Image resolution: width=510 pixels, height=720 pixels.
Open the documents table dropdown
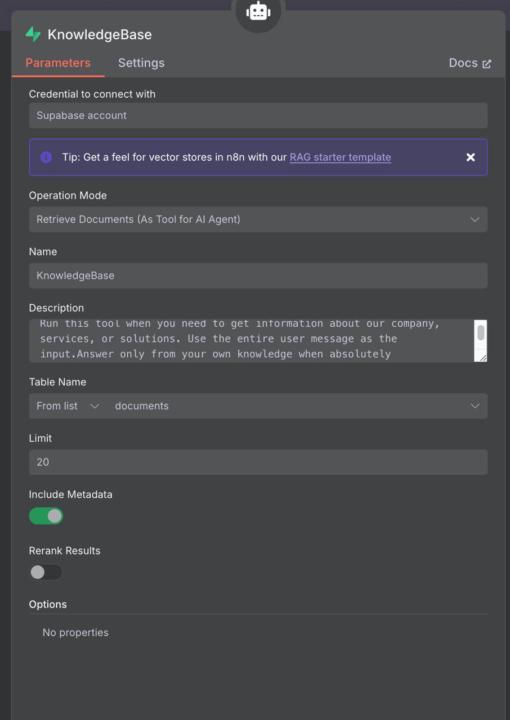296,406
